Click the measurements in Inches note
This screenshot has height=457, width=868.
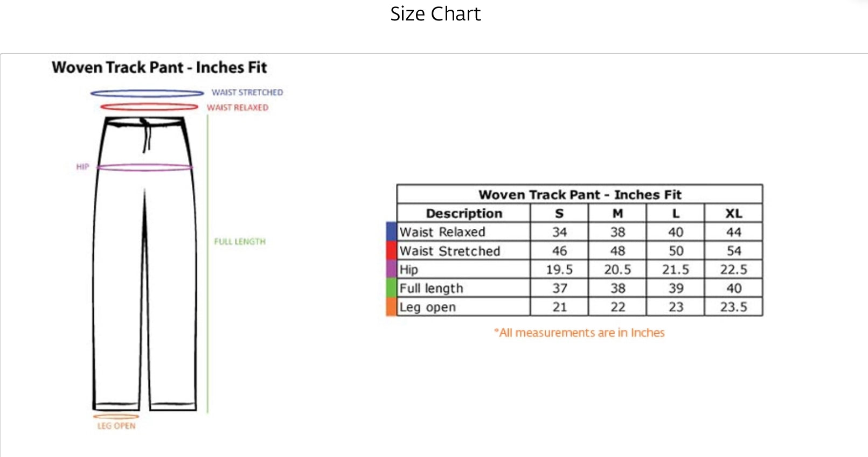point(579,333)
